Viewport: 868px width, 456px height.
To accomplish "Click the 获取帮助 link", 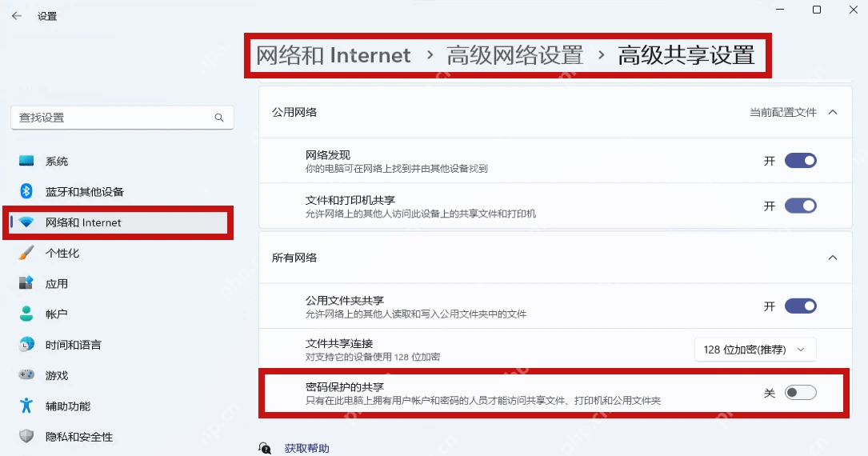I will [x=306, y=448].
